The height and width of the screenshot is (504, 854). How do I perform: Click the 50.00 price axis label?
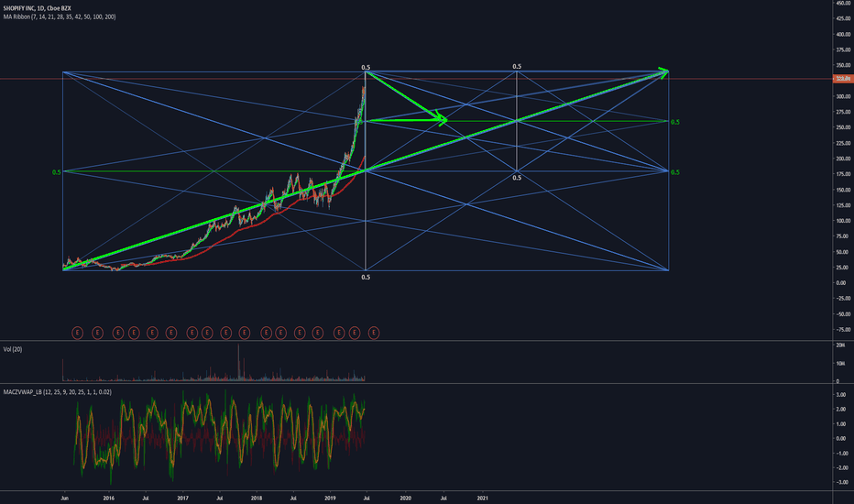point(843,252)
